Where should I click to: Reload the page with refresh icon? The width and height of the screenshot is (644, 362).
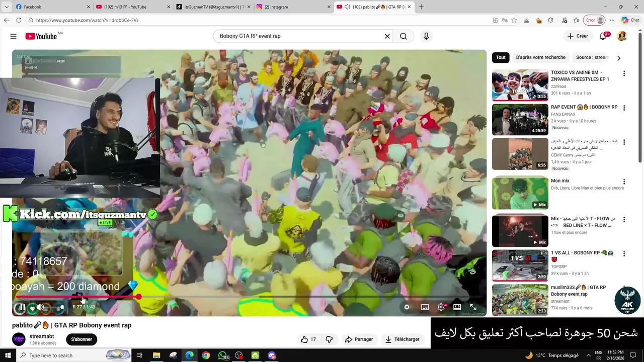(x=19, y=20)
